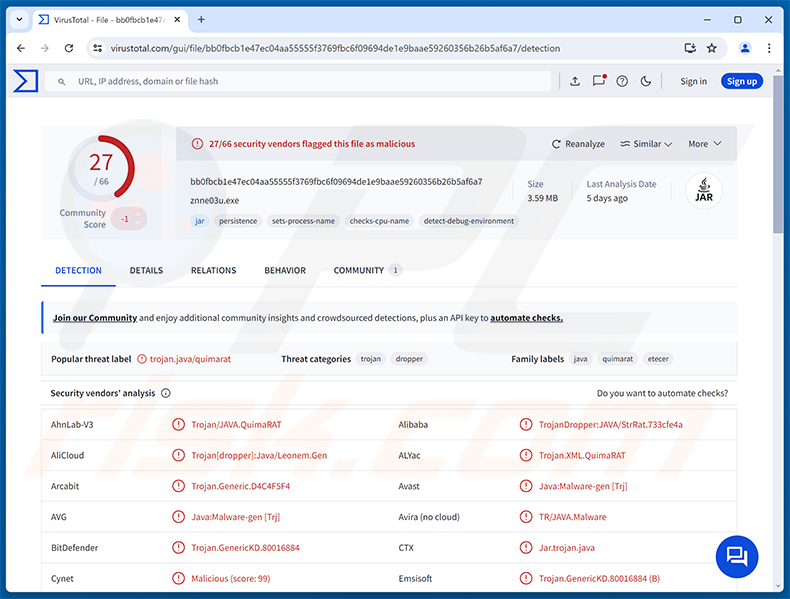Screen dimensions: 790x599
Task: Click the jar tag chip
Action: pos(200,221)
